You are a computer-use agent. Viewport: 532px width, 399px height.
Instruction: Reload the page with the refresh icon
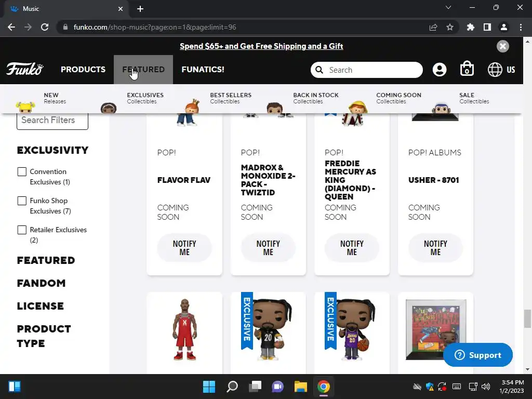click(x=45, y=27)
